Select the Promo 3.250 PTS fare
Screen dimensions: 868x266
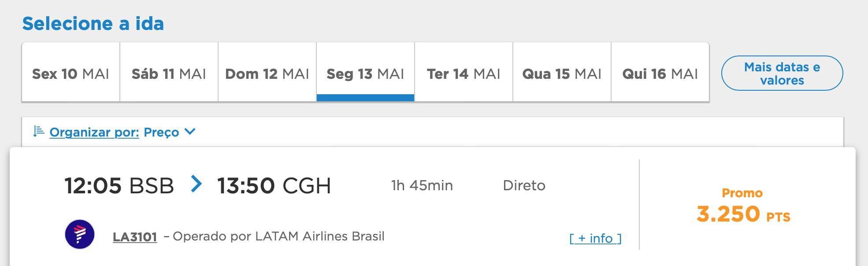tap(743, 206)
